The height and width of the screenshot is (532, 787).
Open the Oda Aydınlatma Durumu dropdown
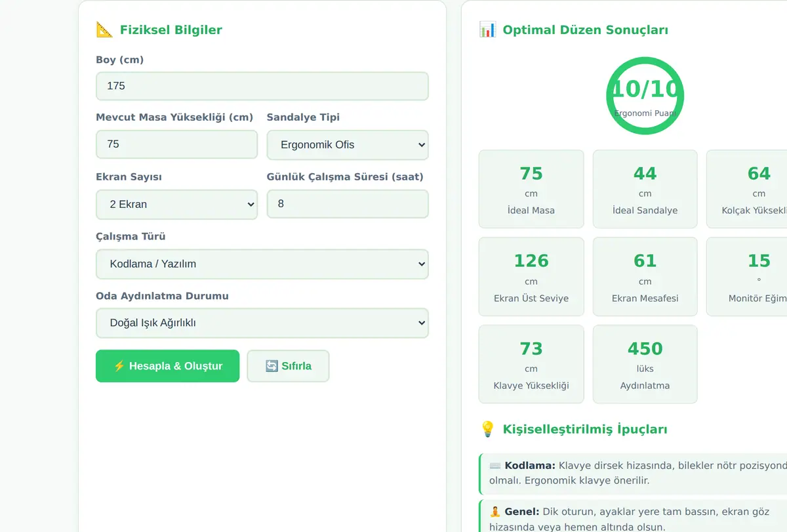coord(262,323)
